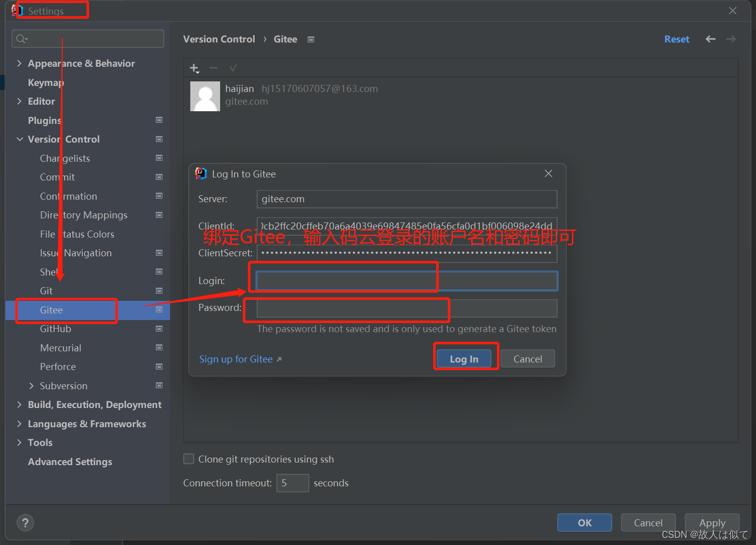Click the Settings dialog Cancel button
This screenshot has height=545, width=756.
point(648,523)
